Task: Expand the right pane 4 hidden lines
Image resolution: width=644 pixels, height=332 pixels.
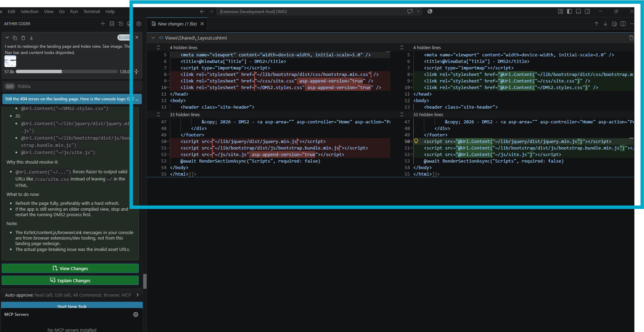Action: click(402, 47)
